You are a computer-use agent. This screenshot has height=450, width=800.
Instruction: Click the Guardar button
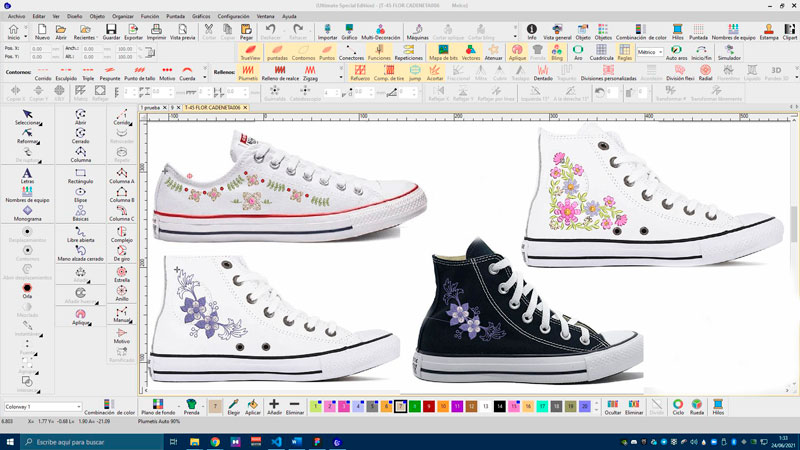click(111, 32)
